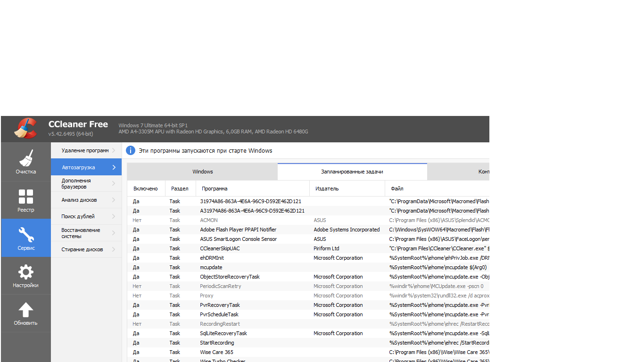Screen dimensions: 644x362
Task: Select ASUS SmartLogon Console Sensor row
Action: coord(308,239)
